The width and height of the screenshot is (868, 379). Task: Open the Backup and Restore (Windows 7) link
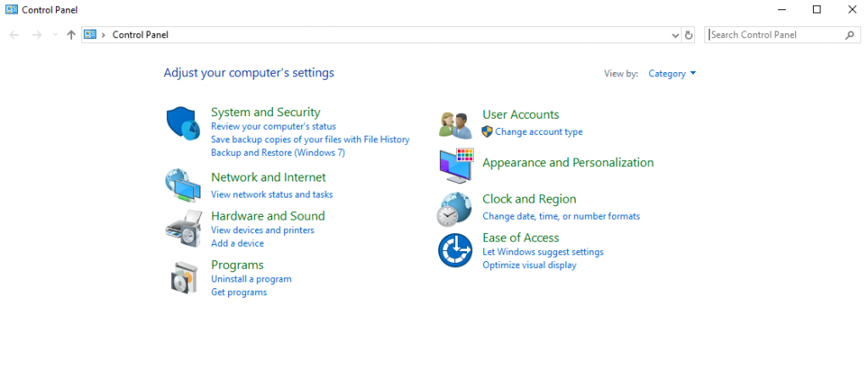[x=278, y=153]
